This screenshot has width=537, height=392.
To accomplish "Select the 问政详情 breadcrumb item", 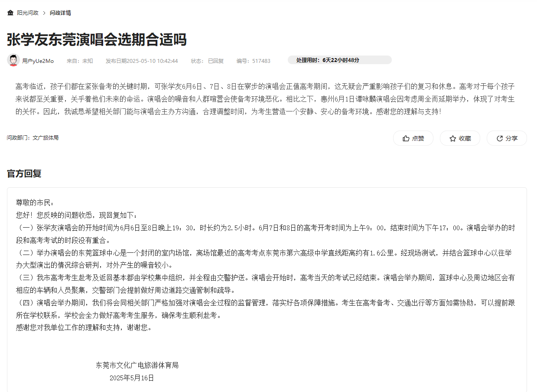I will [x=60, y=13].
